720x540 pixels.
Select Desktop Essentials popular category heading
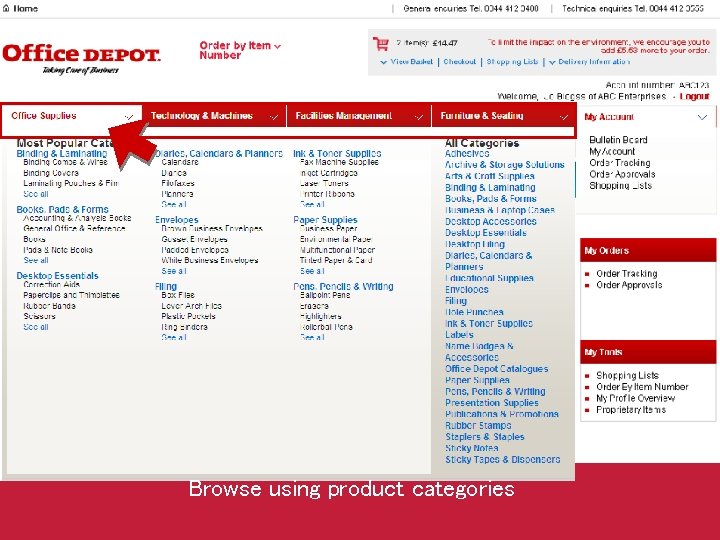[x=57, y=276]
